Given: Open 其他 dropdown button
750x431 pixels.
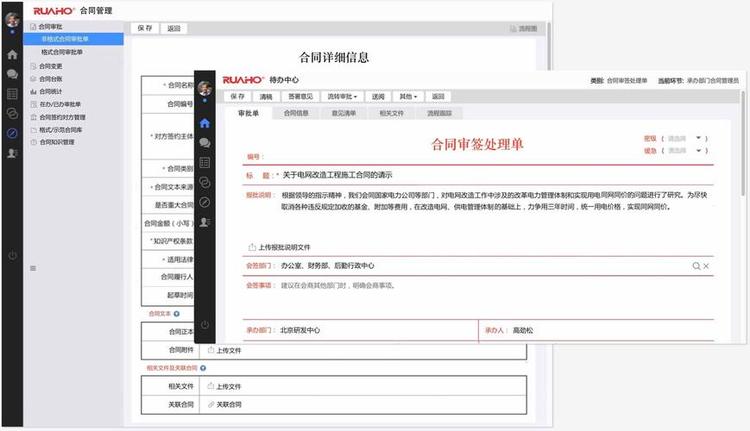Looking at the screenshot, I should click(x=408, y=97).
